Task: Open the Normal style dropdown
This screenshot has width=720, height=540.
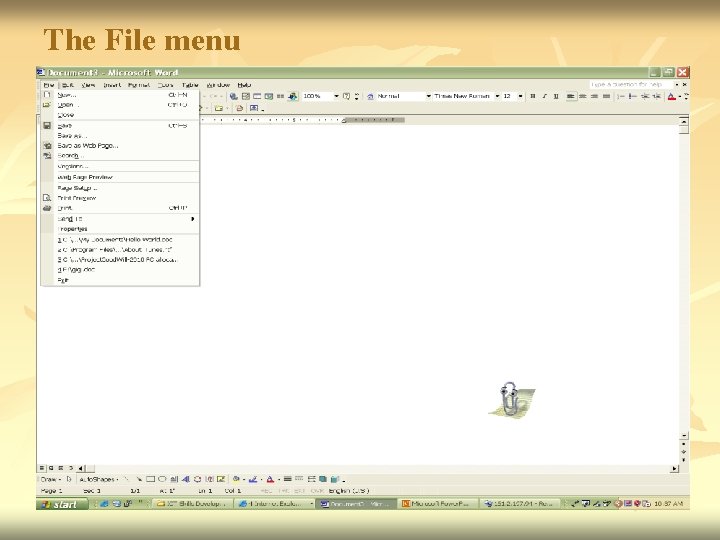Action: tap(428, 96)
